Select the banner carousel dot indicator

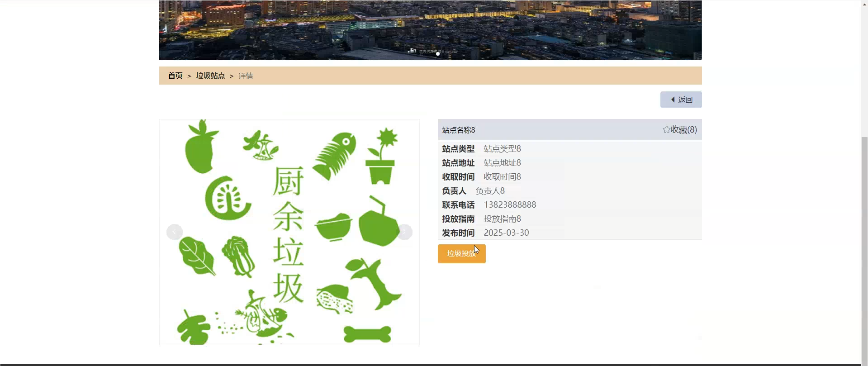[437, 54]
